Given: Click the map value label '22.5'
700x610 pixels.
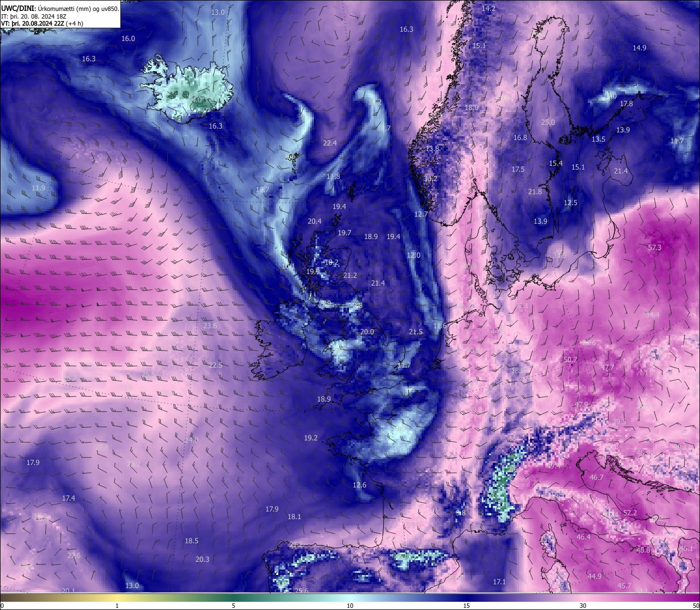Looking at the screenshot, I should [x=215, y=365].
